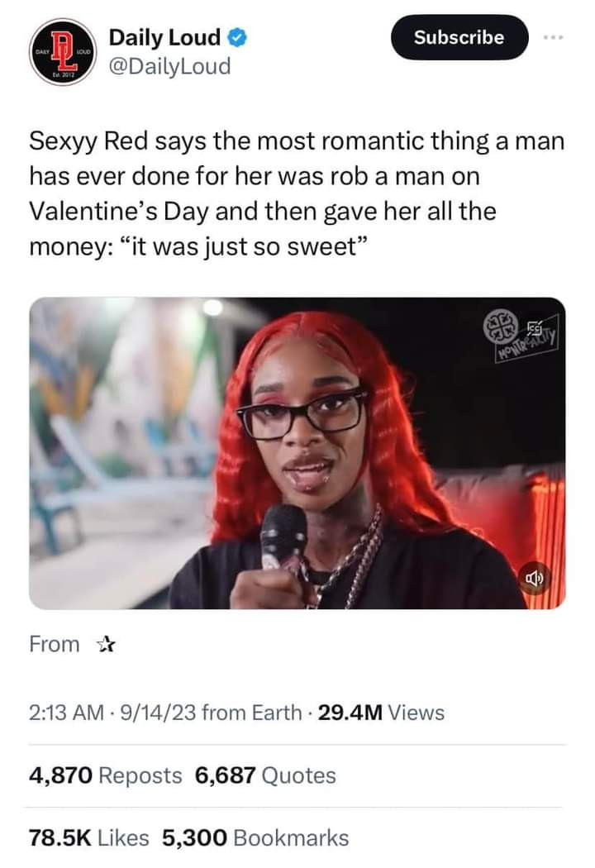View the 78.5K Likes list

tap(89, 837)
